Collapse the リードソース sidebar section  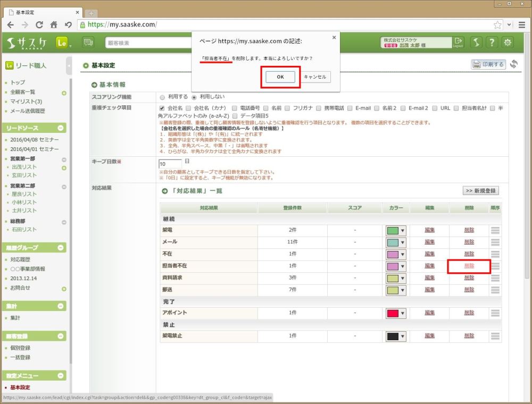click(61, 128)
